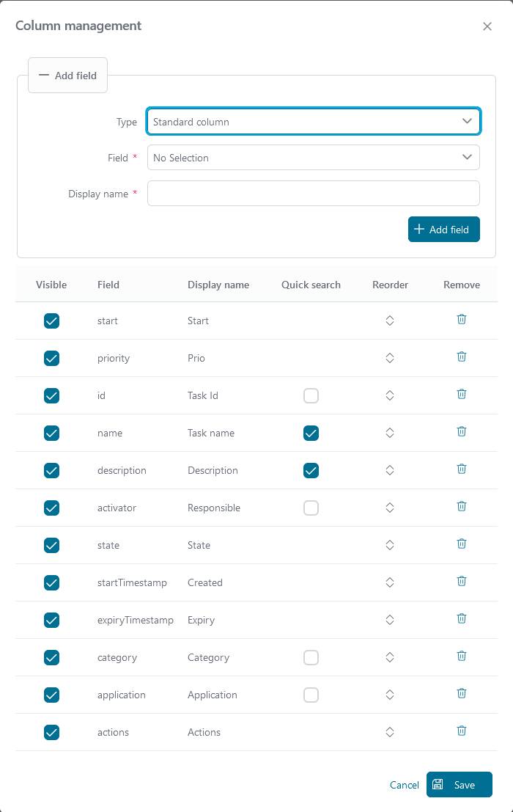Delete the state column row
Image resolution: width=513 pixels, height=812 pixels.
(462, 544)
